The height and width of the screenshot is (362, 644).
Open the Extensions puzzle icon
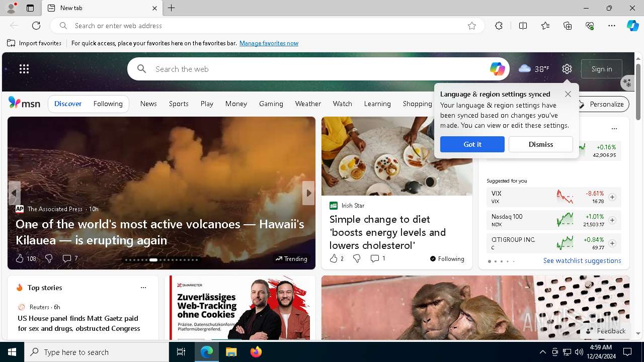pos(499,26)
